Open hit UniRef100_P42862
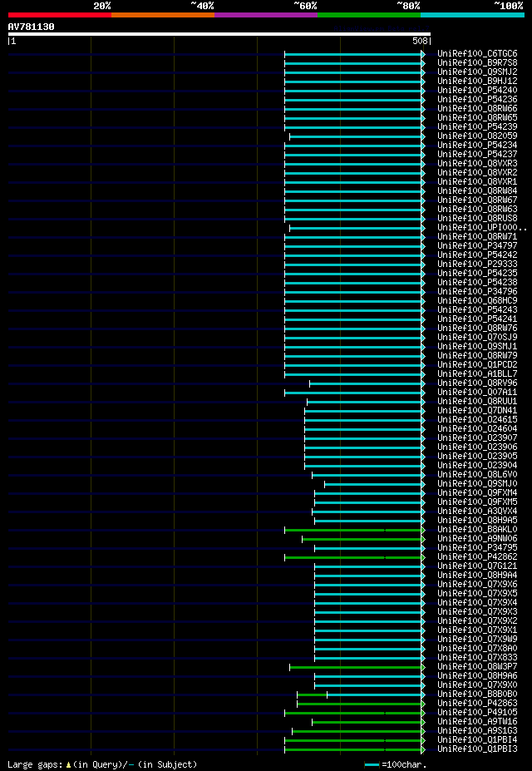The height and width of the screenshot is (771, 532). (x=477, y=557)
